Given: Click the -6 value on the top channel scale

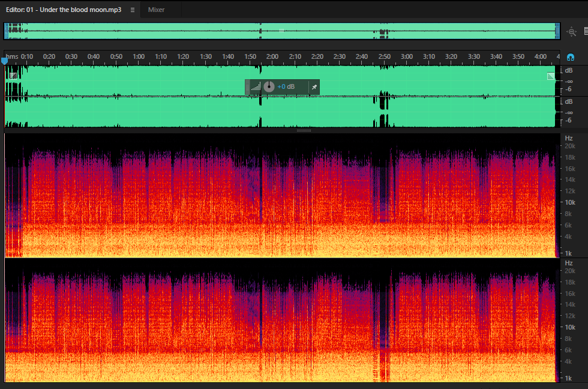Looking at the screenshot, I should tap(569, 89).
